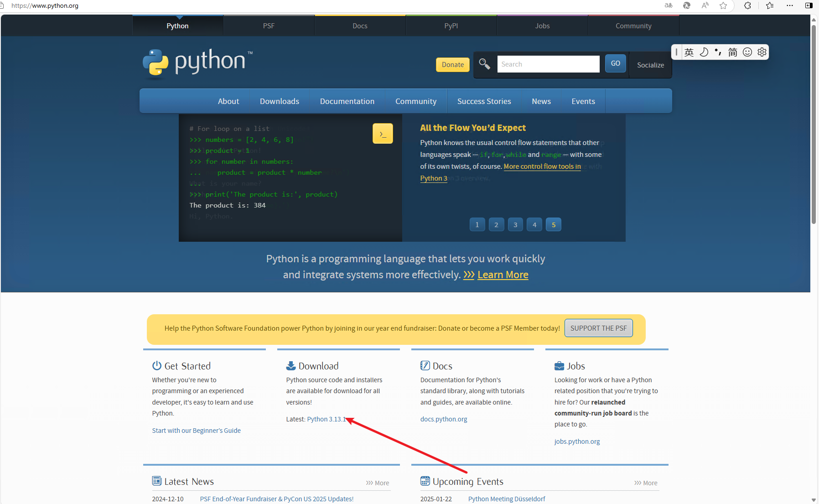This screenshot has width=819, height=504.
Task: Switch to the Docs top tab
Action: click(360, 26)
